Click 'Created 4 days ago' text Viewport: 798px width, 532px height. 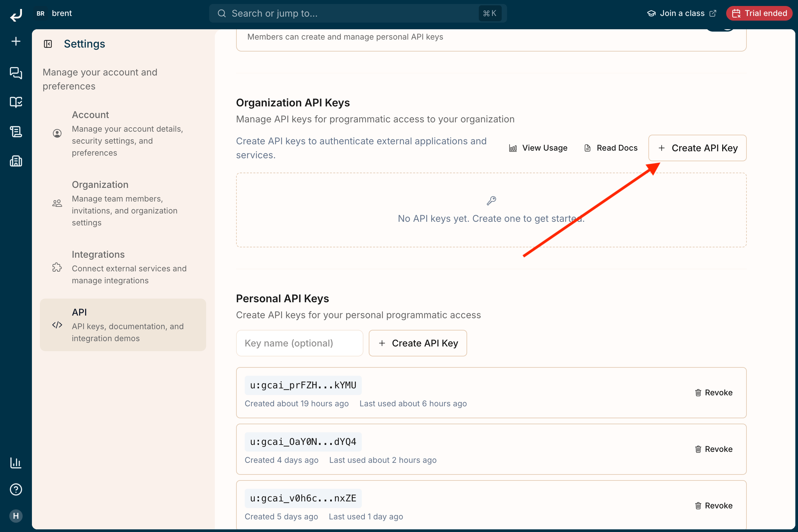coord(282,461)
